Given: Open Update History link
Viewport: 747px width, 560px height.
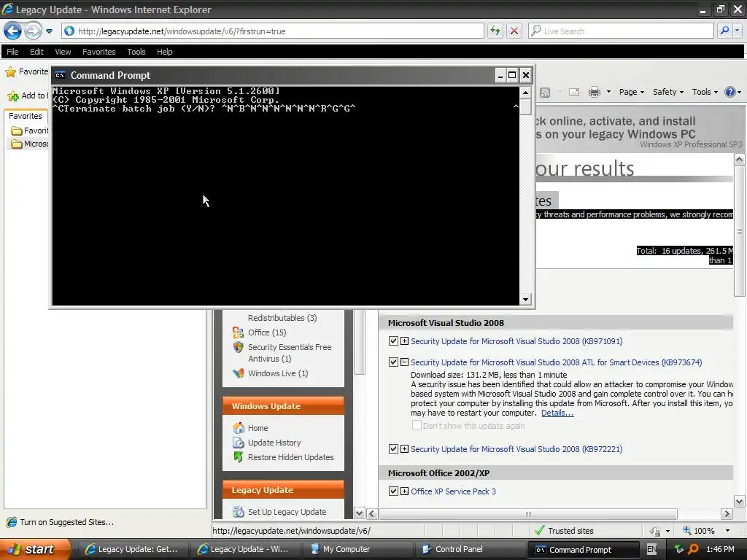Looking at the screenshot, I should [274, 443].
